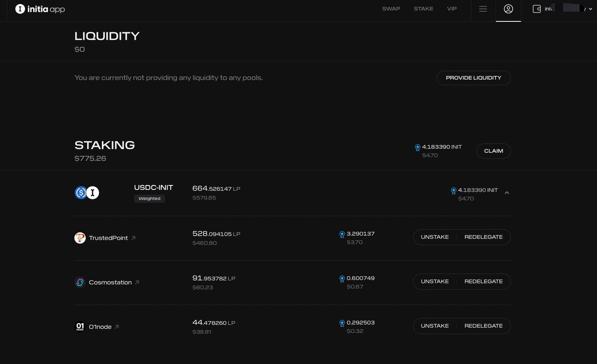
Task: Click the $460.80 value text
Action: tap(204, 243)
